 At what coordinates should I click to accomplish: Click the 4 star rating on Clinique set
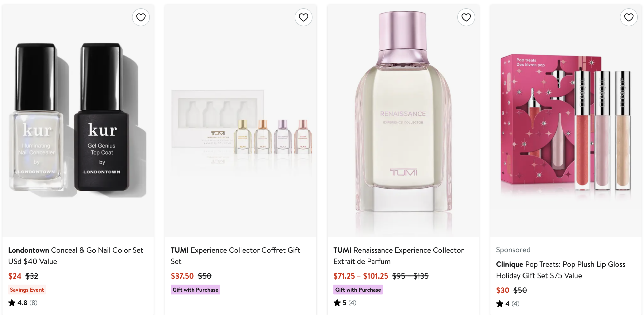click(507, 304)
